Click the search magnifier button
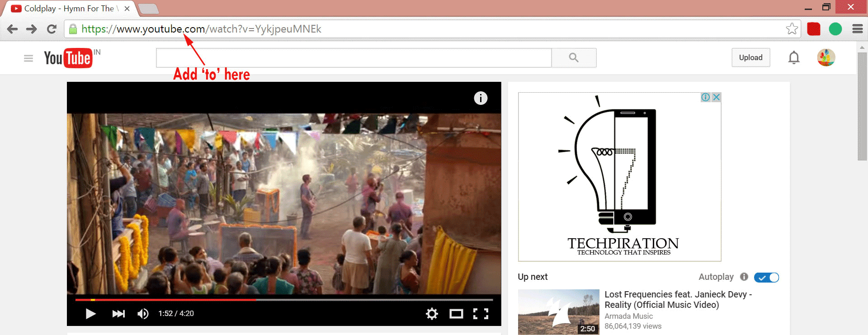Screen dimensions: 868x335 [x=574, y=58]
